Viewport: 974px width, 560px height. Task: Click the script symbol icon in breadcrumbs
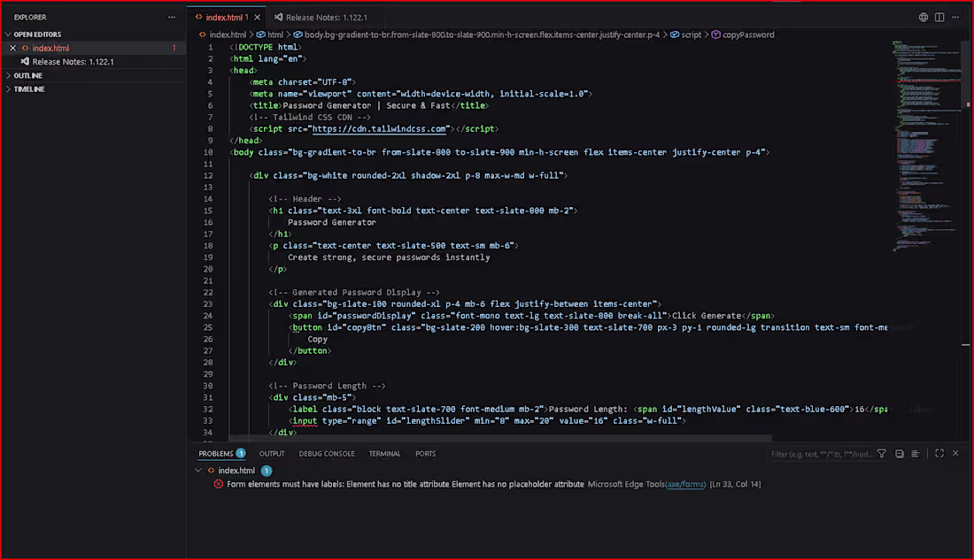coord(674,35)
